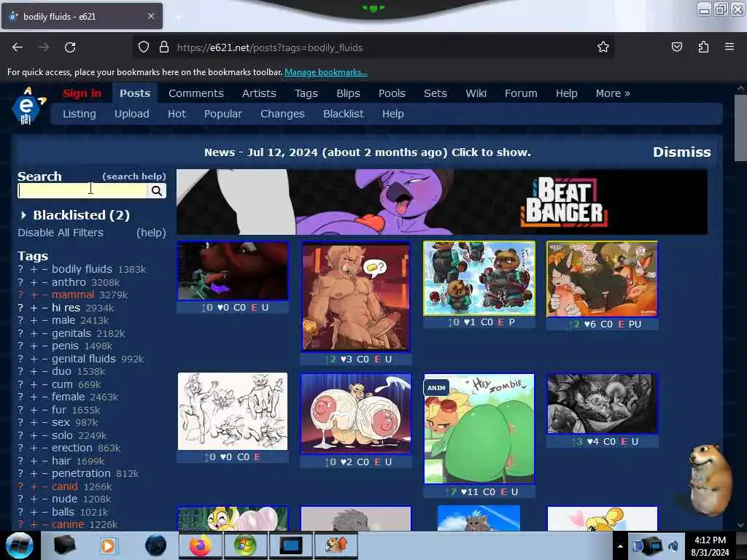Click the '+' icon beside the male tag
Image resolution: width=747 pixels, height=560 pixels.
(x=34, y=321)
